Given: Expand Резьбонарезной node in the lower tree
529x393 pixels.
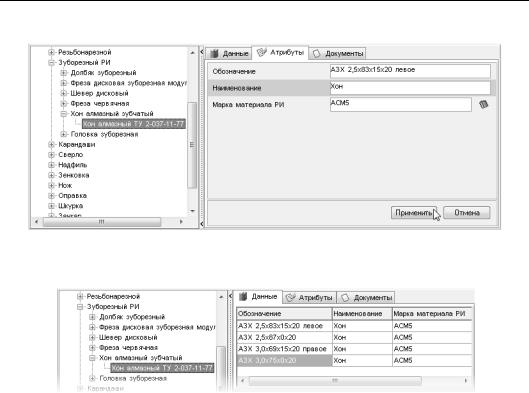Looking at the screenshot, I should 80,297.
